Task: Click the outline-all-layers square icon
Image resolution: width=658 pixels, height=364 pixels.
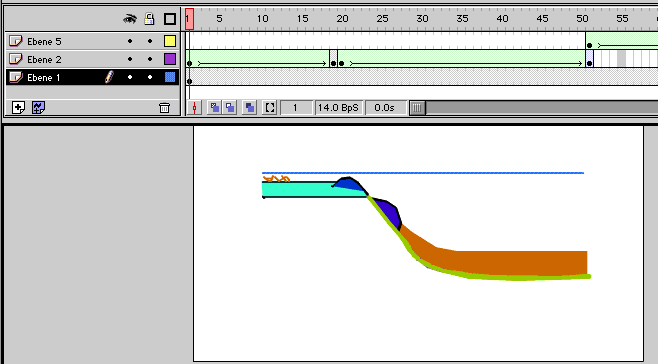Action: click(170, 19)
